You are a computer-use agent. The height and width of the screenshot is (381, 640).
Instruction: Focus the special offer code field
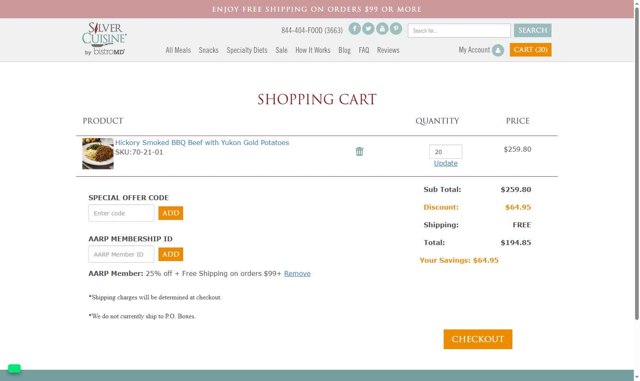pos(121,213)
